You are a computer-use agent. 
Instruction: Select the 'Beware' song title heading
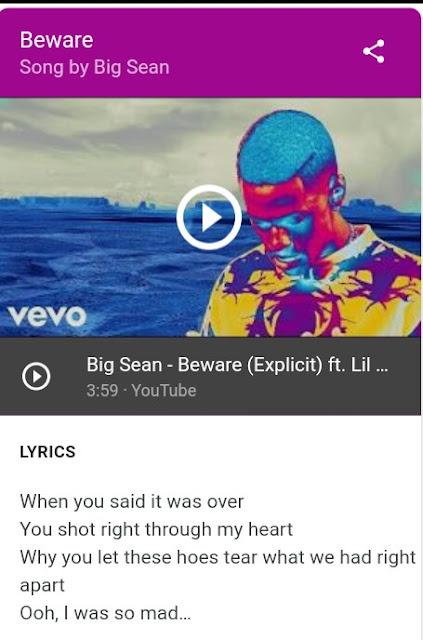click(56, 40)
